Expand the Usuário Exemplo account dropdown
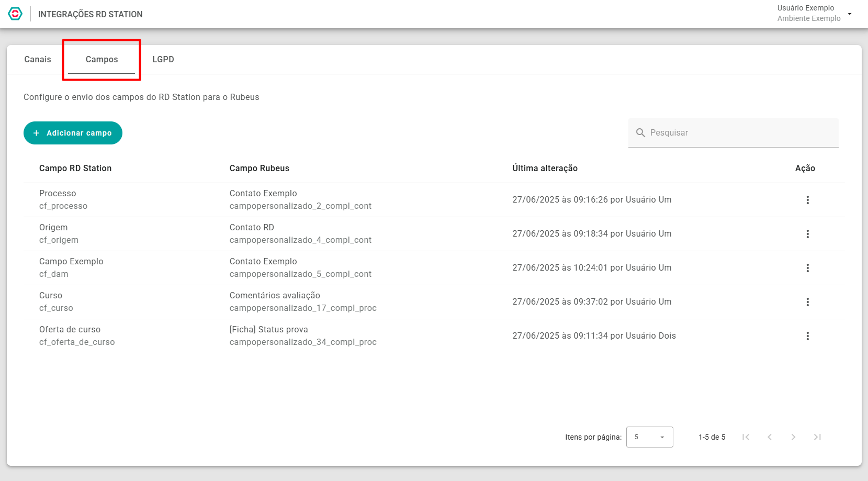868x481 pixels. point(849,14)
